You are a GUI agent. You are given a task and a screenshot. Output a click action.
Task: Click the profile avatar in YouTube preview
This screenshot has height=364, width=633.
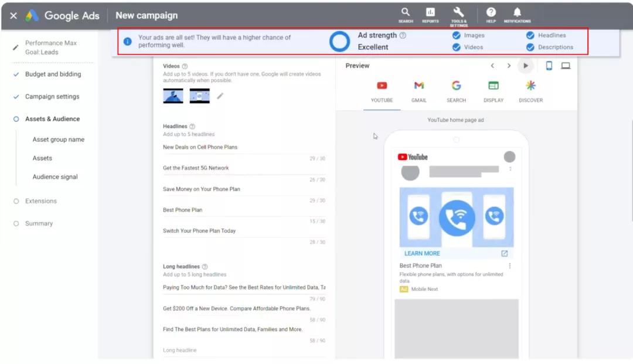click(x=509, y=157)
